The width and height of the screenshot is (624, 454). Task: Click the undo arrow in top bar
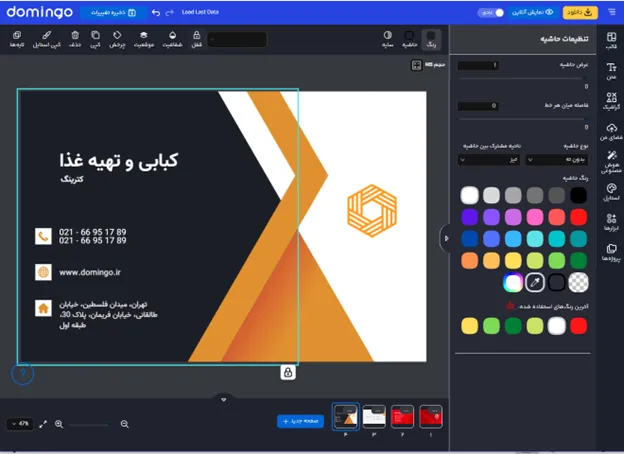(155, 12)
